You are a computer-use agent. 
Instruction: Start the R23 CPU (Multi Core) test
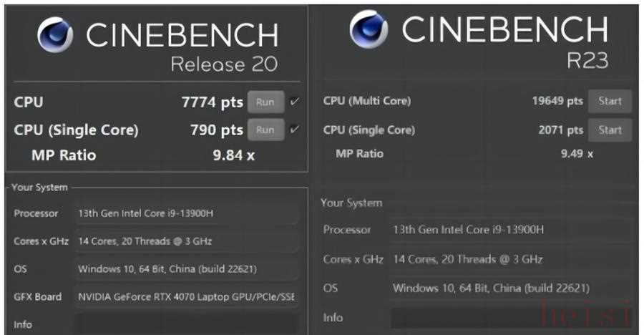click(610, 101)
